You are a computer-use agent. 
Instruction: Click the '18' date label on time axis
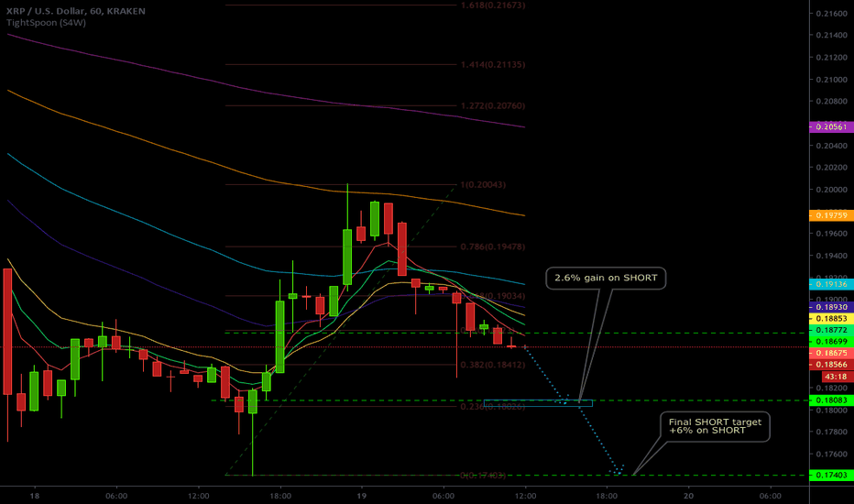(x=35, y=496)
